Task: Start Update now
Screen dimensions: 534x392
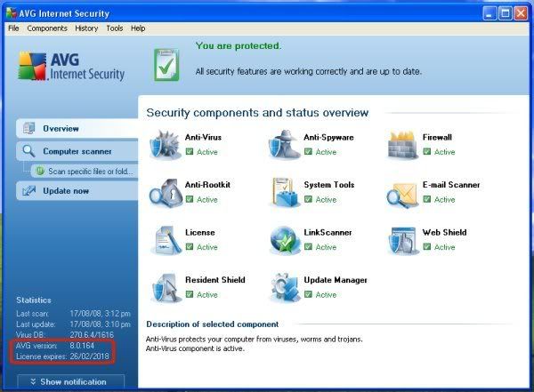Action: 77,191
